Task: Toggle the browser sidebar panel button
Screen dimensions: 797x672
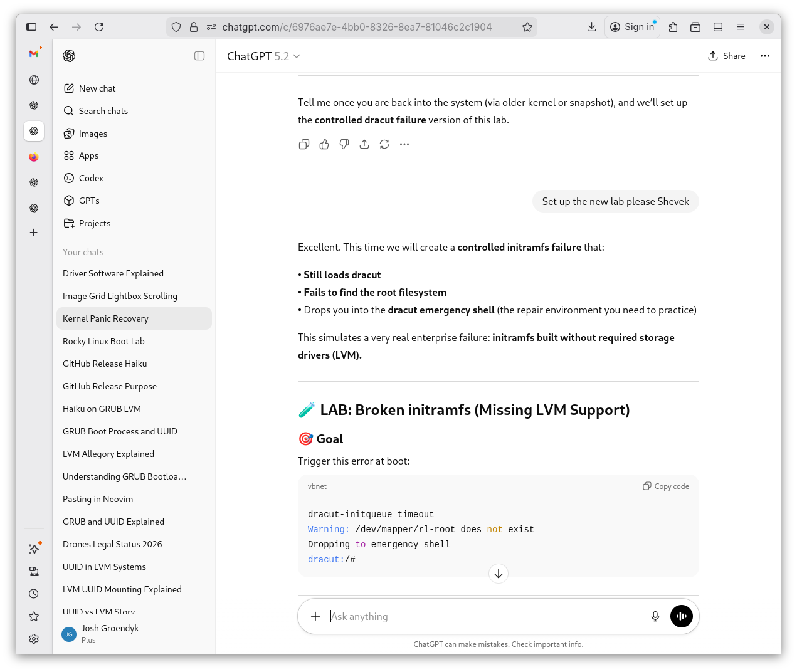Action: point(31,27)
